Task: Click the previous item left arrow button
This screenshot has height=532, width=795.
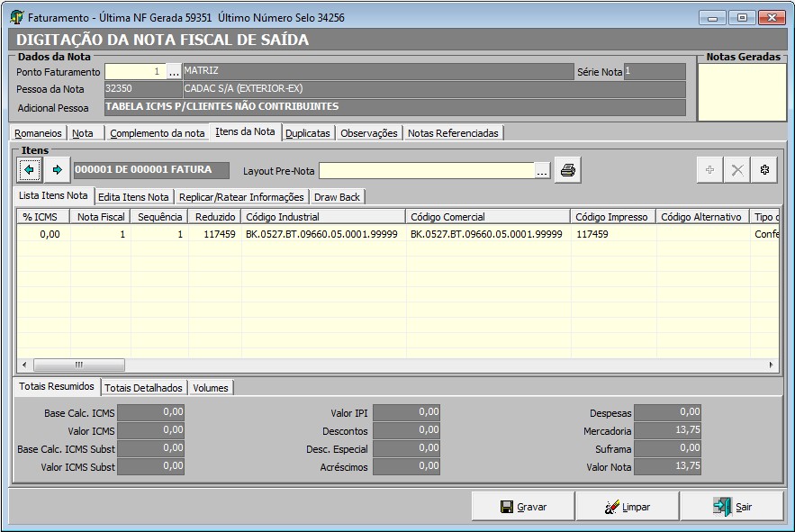Action: click(x=30, y=169)
